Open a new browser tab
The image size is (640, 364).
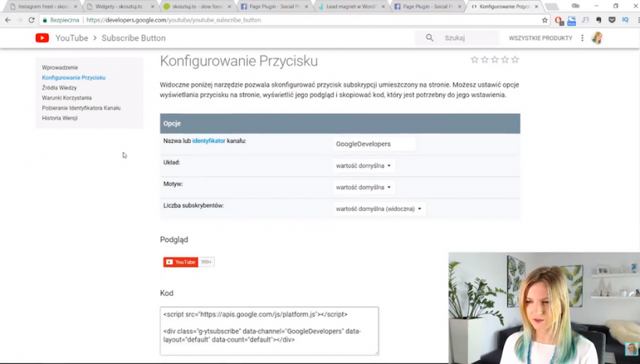pos(552,6)
